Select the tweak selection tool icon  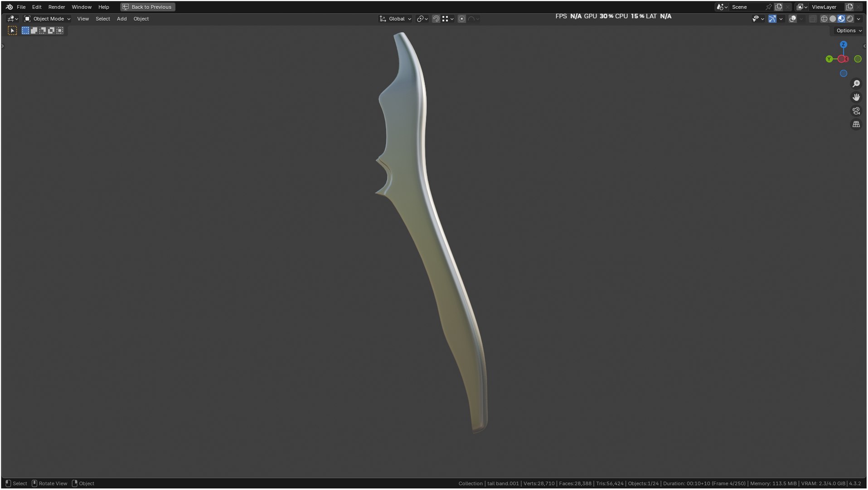(x=12, y=31)
